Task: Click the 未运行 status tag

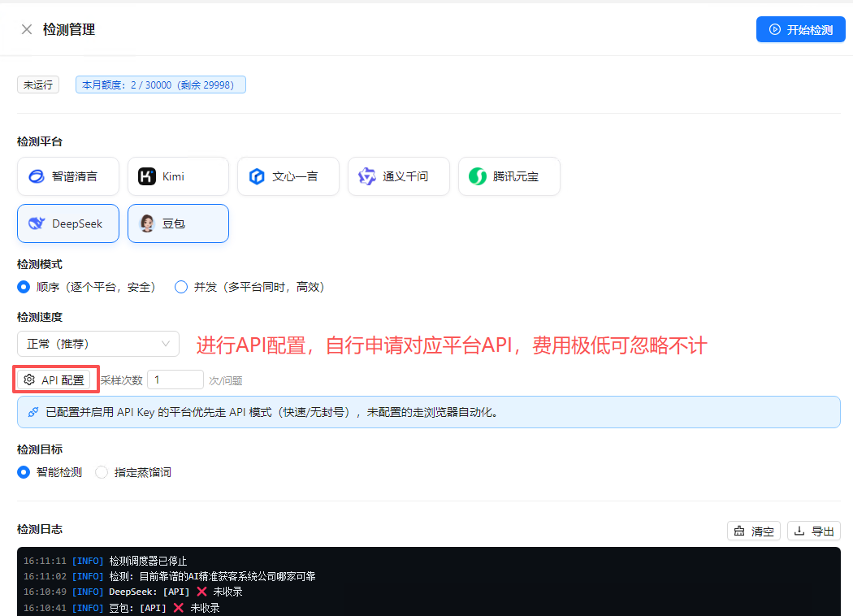Action: coord(38,85)
